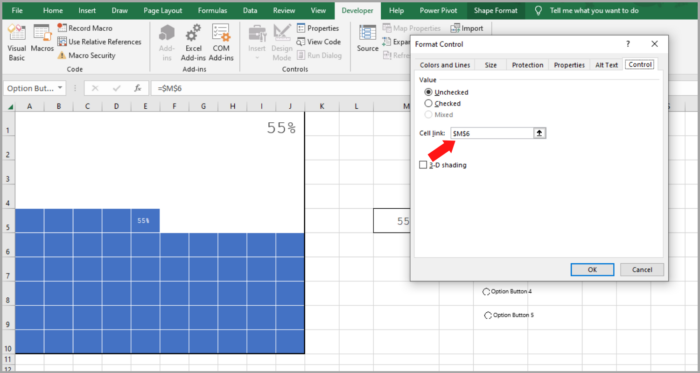
Task: Cancel the formula bar entry
Action: click(95, 88)
